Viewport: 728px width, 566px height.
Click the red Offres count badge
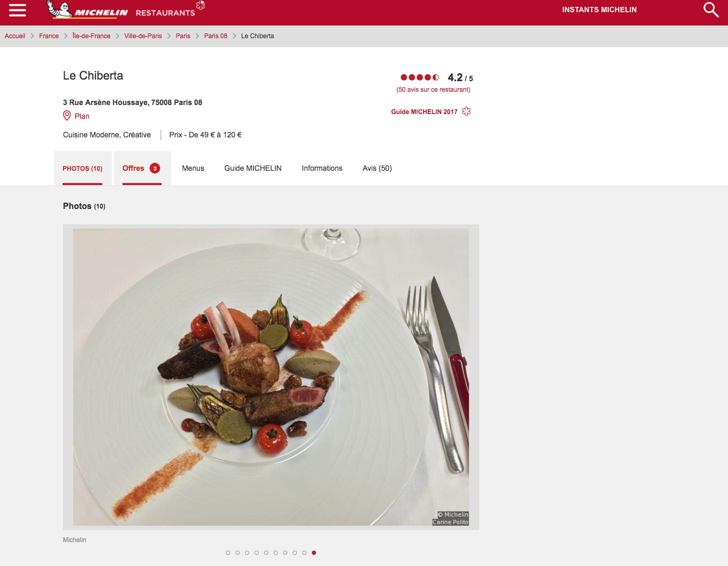pos(155,168)
